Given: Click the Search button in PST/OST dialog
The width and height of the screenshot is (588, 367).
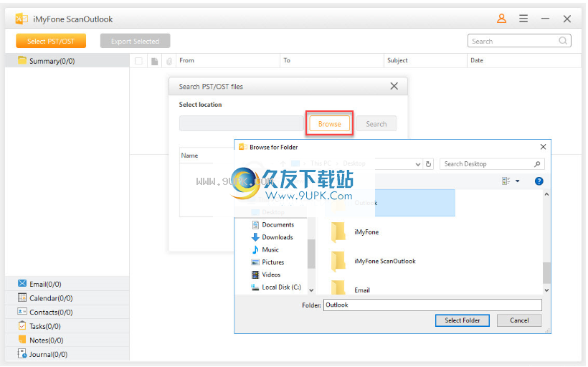Looking at the screenshot, I should click(376, 124).
